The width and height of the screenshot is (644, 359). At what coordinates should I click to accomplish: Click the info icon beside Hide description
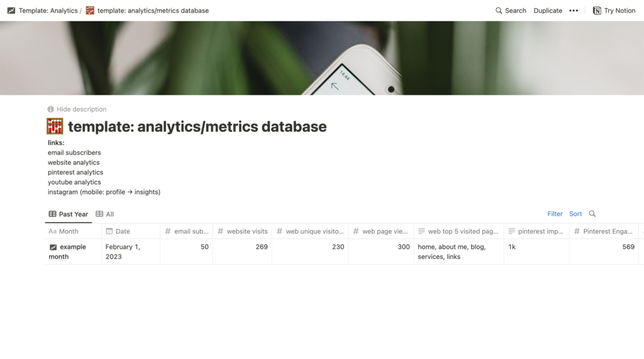click(x=51, y=109)
